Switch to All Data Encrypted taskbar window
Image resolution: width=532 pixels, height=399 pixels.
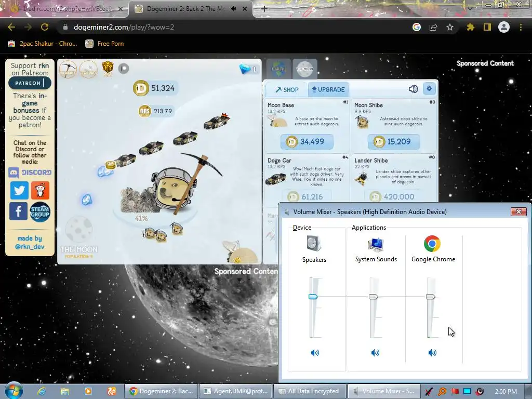coord(310,391)
